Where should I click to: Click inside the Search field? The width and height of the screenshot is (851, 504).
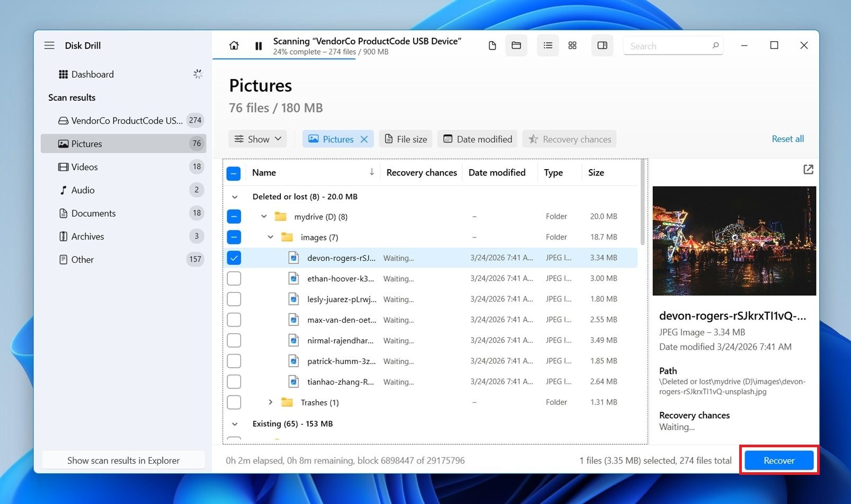668,46
